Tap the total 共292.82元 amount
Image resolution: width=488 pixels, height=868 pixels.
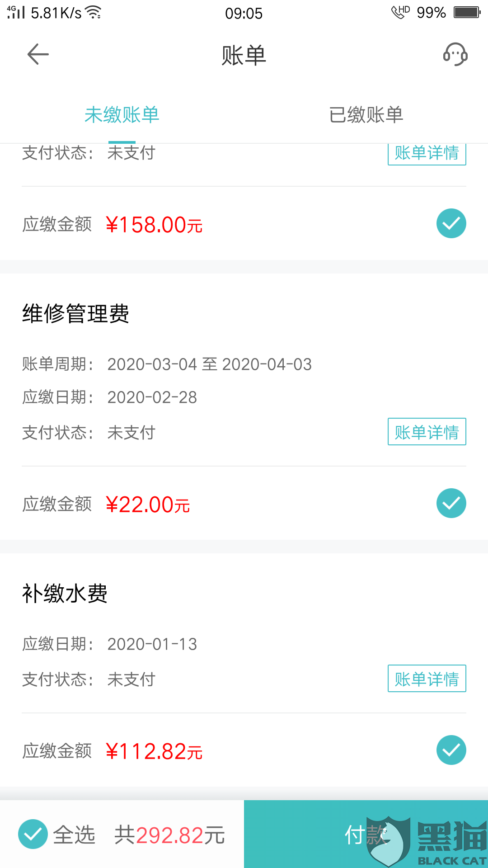click(169, 835)
